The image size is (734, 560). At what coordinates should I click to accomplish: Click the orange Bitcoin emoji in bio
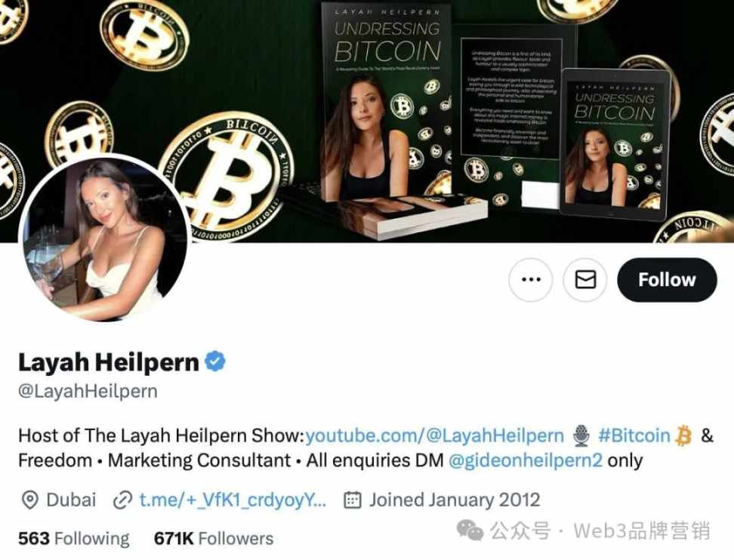[683, 435]
